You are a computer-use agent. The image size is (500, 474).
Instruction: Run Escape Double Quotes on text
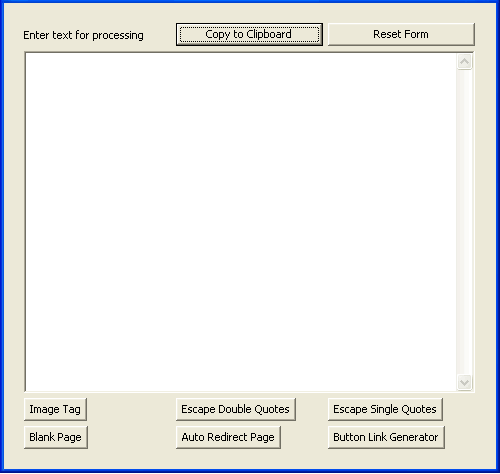click(x=236, y=409)
